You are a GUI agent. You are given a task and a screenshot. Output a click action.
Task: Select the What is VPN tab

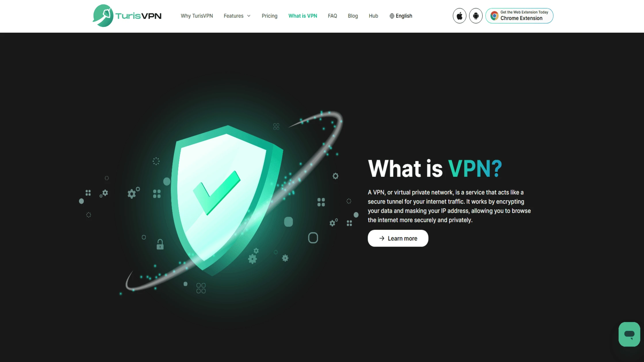[x=303, y=16]
